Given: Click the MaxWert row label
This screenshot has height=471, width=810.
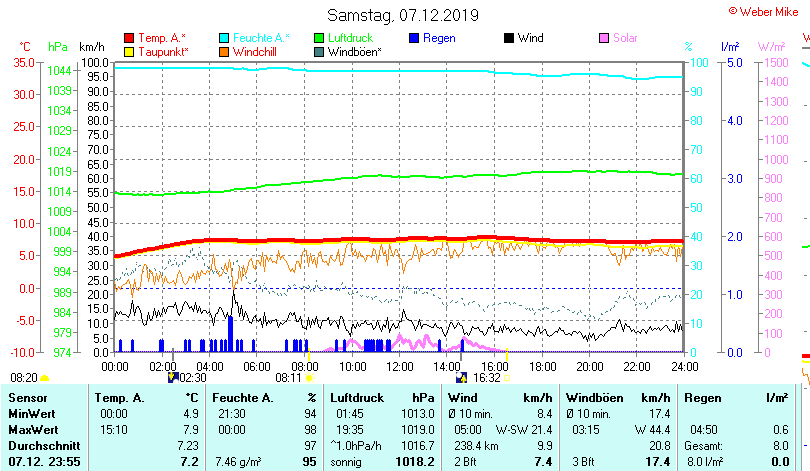Looking at the screenshot, I should pyautogui.click(x=34, y=429).
